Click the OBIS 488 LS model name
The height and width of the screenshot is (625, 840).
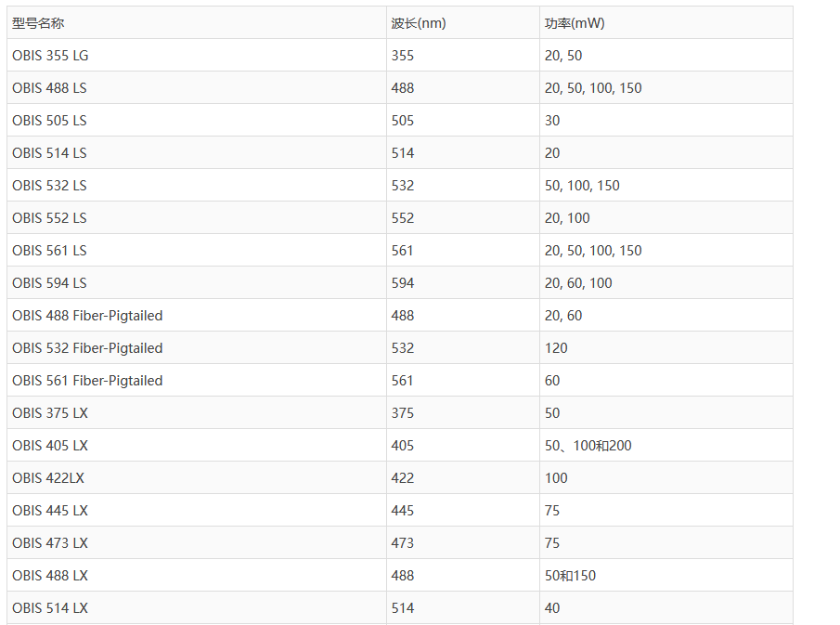click(49, 88)
